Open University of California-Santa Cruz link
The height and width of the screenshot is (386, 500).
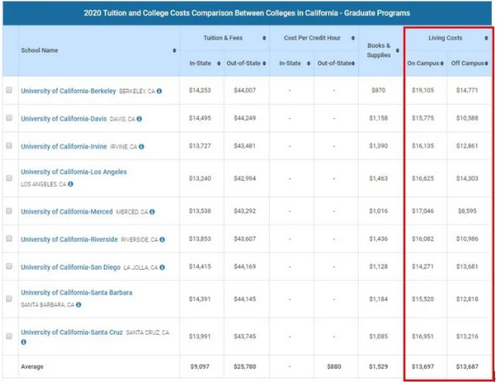pos(72,332)
